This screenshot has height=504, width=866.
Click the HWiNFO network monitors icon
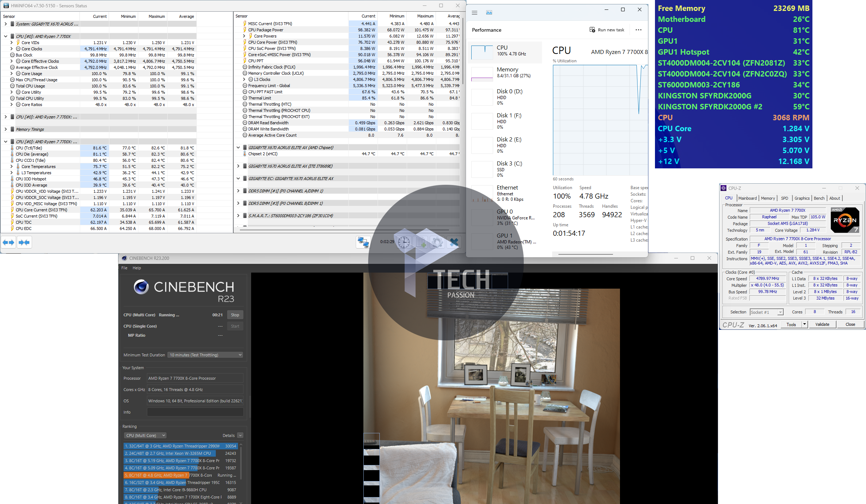[363, 242]
